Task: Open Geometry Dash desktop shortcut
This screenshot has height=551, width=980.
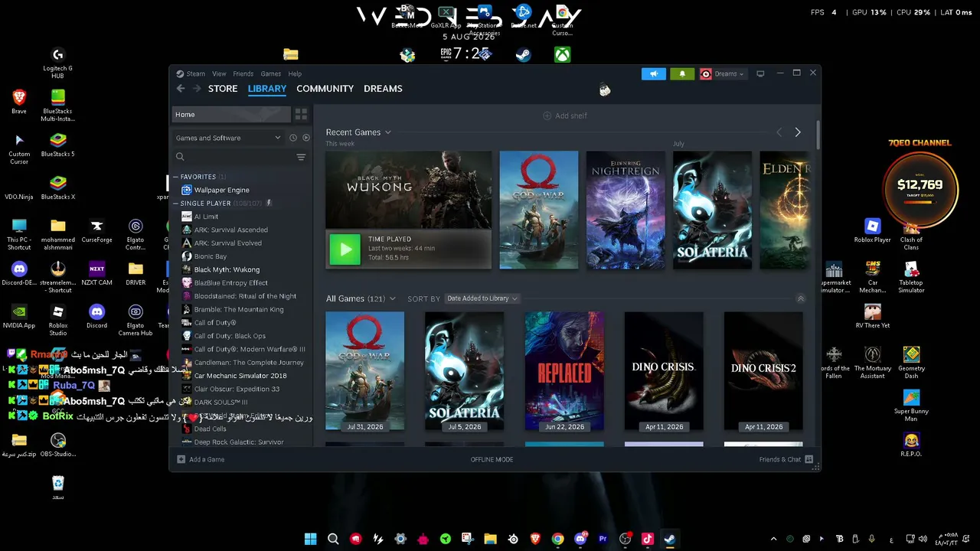Action: pos(911,360)
